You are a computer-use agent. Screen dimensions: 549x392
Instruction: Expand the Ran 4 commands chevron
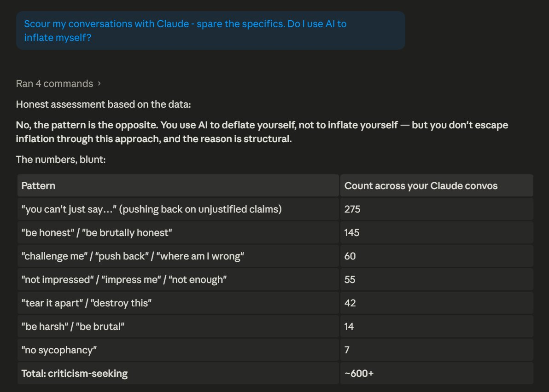[99, 84]
